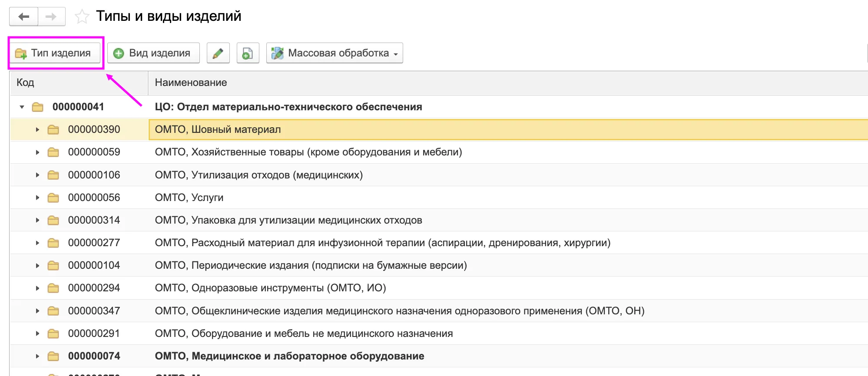Expand the 000000277 'Расходный материал' group

tap(37, 243)
